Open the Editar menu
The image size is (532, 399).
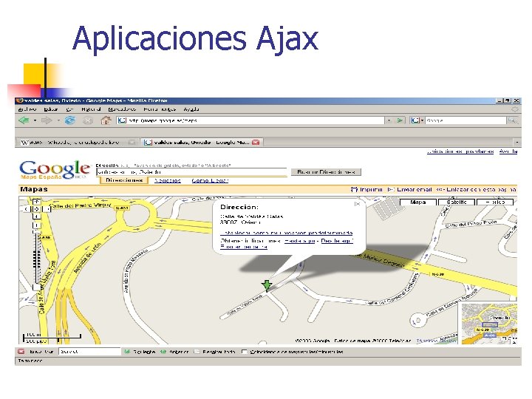51,109
